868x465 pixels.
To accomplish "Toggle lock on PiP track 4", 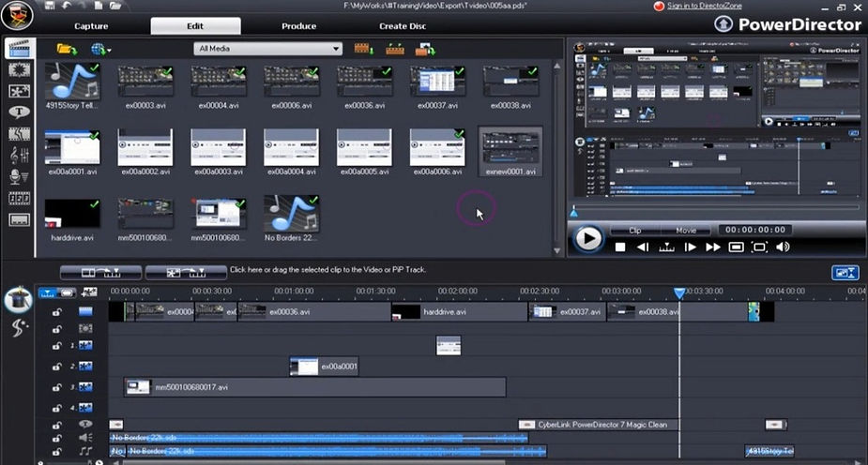I will [56, 408].
